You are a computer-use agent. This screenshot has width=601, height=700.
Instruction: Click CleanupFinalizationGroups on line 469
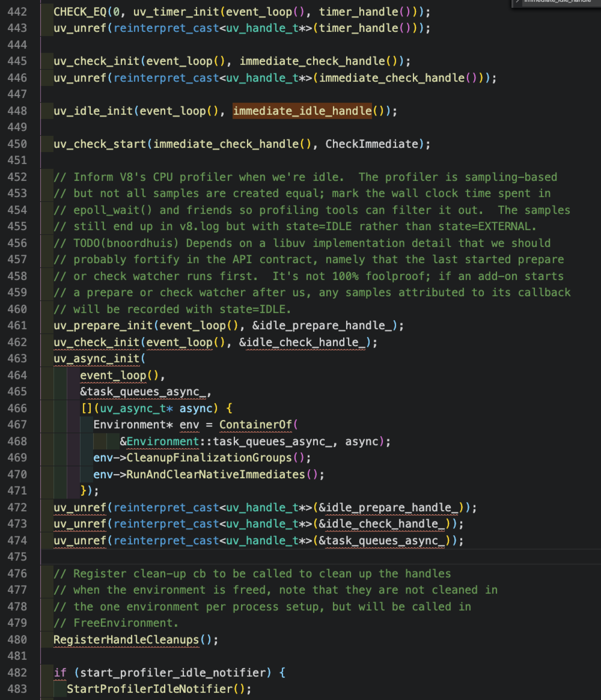pos(209,458)
